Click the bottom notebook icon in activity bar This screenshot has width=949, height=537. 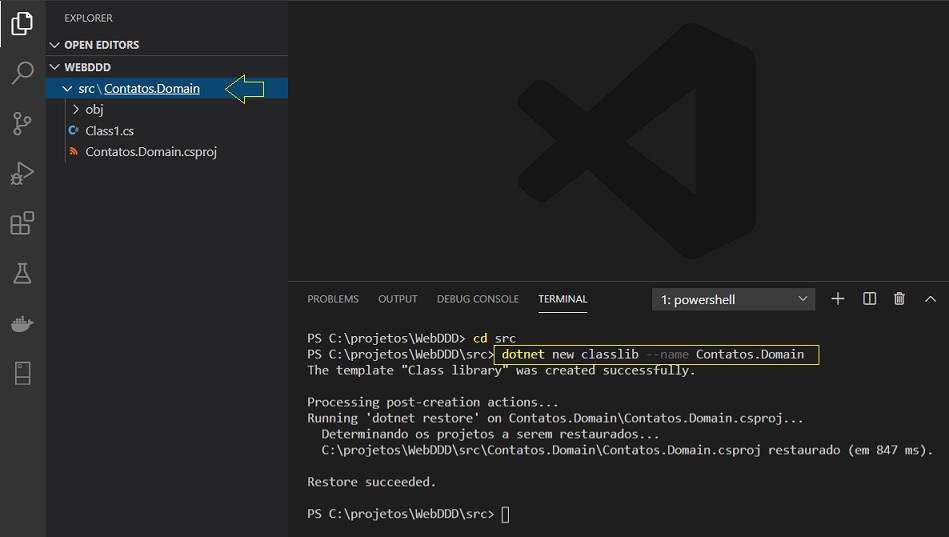tap(22, 373)
